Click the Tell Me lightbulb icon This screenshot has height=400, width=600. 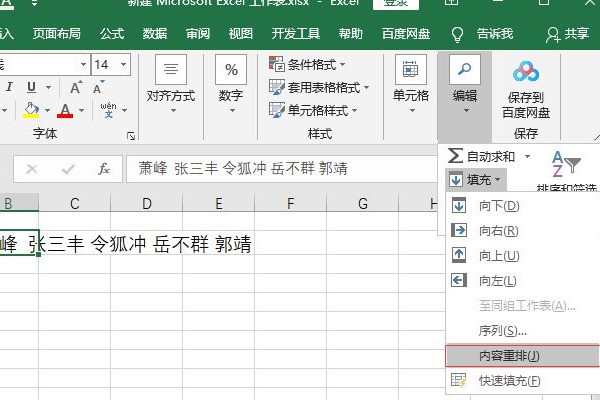click(459, 34)
